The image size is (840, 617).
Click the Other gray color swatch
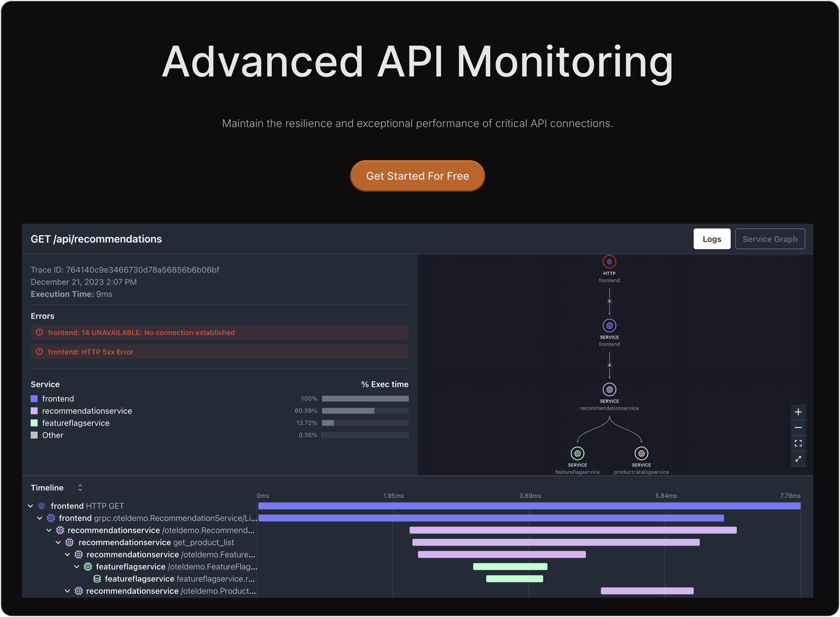(x=34, y=435)
